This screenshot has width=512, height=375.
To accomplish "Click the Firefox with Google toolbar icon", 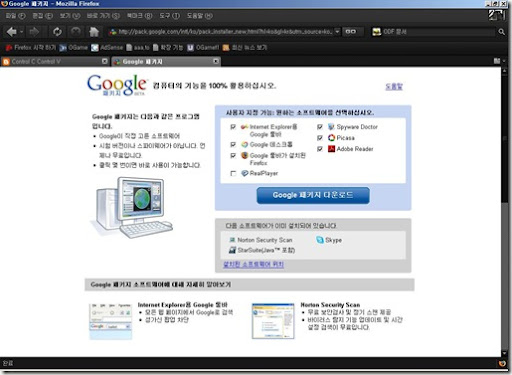I will pos(245,156).
